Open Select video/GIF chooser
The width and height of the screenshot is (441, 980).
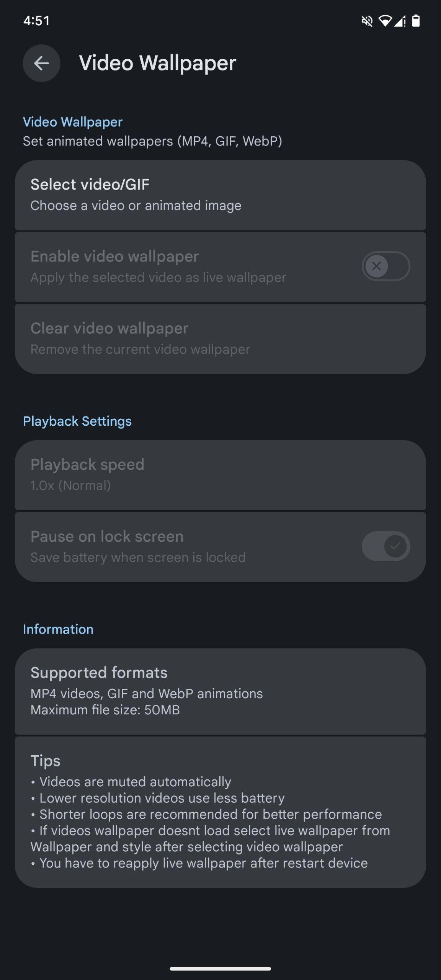(220, 195)
